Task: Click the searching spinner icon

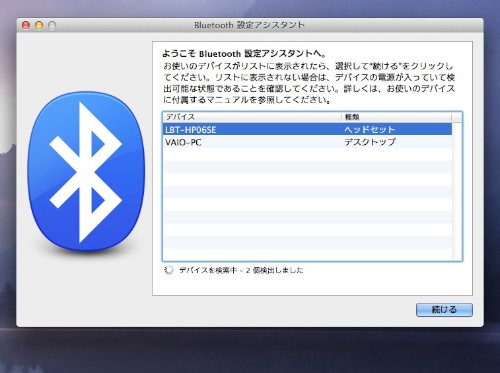Action: pos(169,270)
